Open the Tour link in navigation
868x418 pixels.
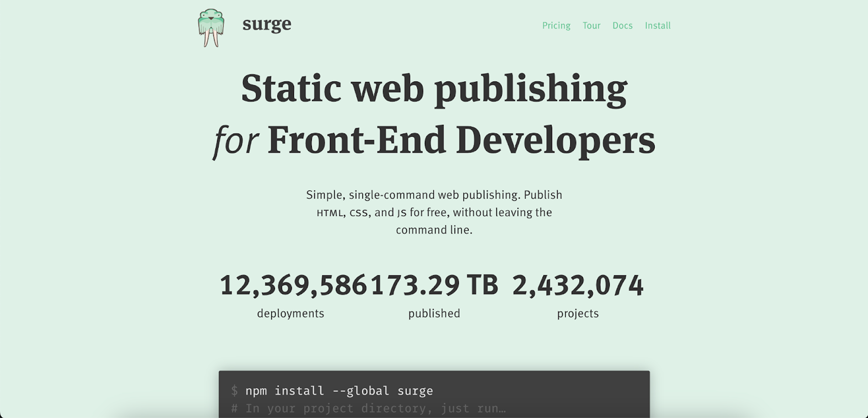click(x=591, y=26)
